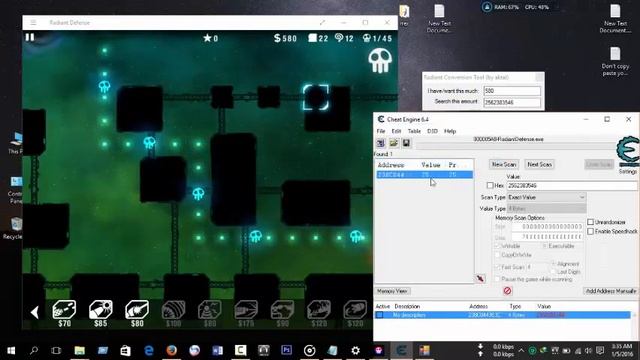The height and width of the screenshot is (360, 640).
Task: Select the found address row in results
Action: (424, 175)
